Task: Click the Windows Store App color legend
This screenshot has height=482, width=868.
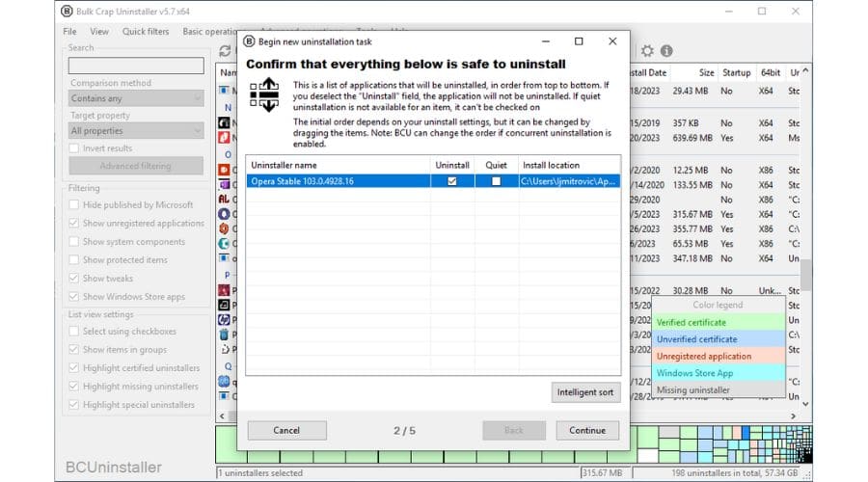Action: pyautogui.click(x=719, y=373)
